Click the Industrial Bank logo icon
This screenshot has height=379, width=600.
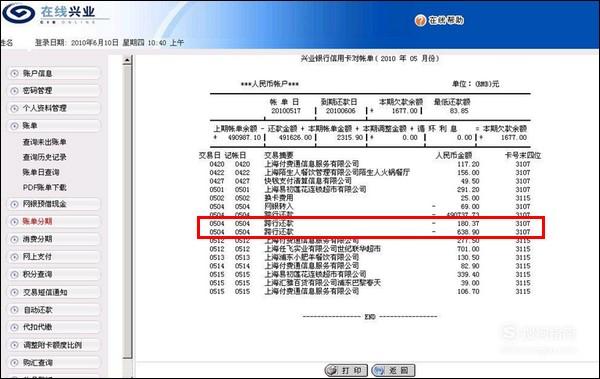point(19,13)
